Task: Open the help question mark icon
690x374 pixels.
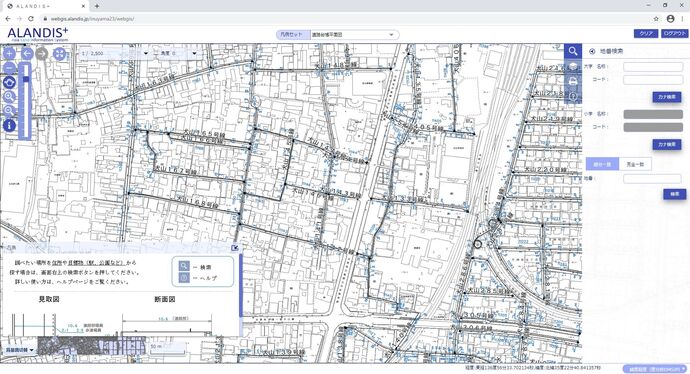Action: click(573, 96)
